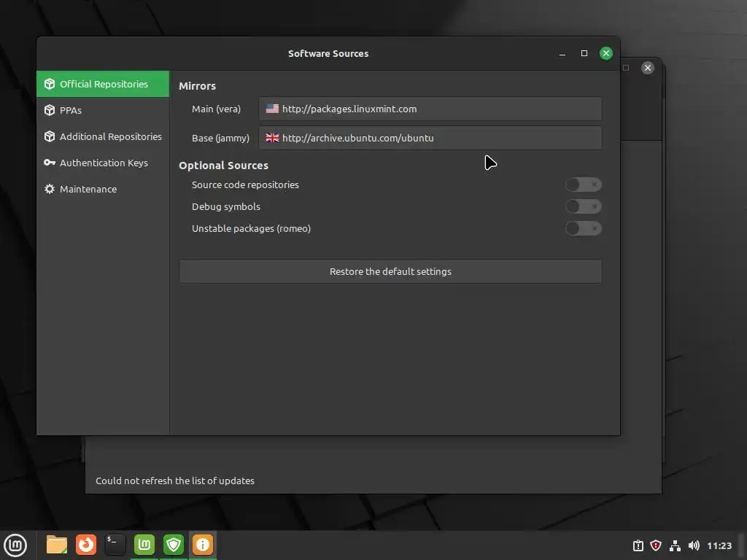Click the PPAs package icon

pyautogui.click(x=50, y=110)
